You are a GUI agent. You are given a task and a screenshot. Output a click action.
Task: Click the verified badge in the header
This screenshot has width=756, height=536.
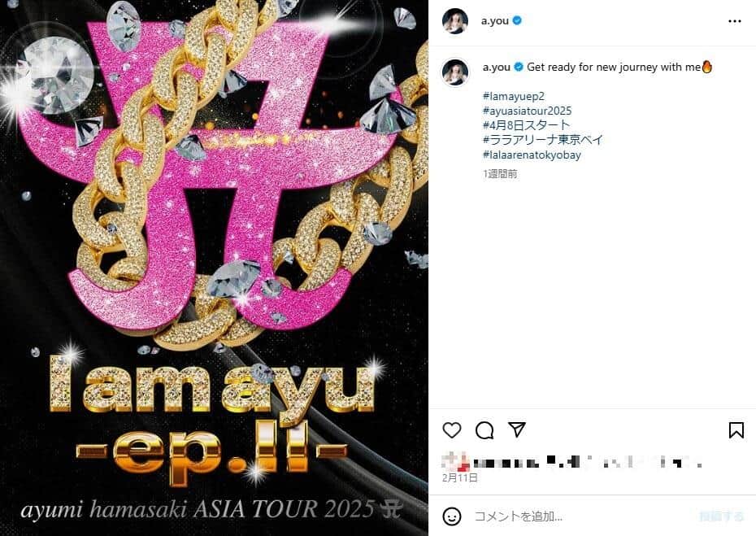pos(517,21)
